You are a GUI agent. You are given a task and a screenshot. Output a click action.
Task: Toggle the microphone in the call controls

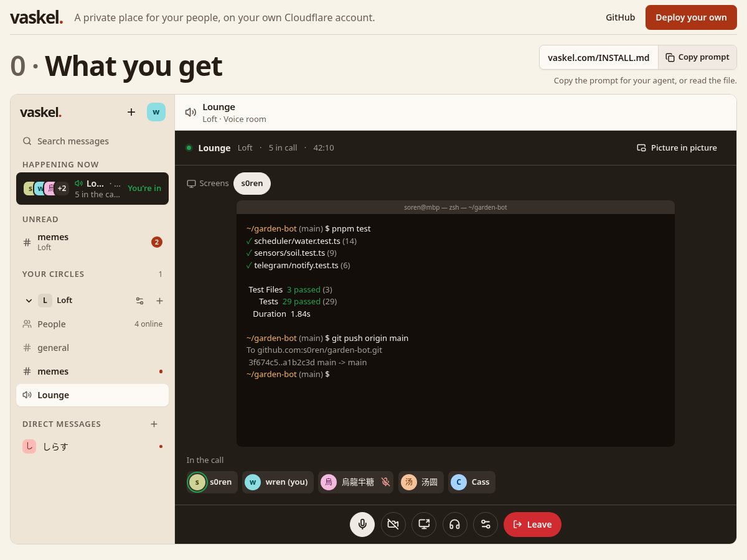click(362, 524)
